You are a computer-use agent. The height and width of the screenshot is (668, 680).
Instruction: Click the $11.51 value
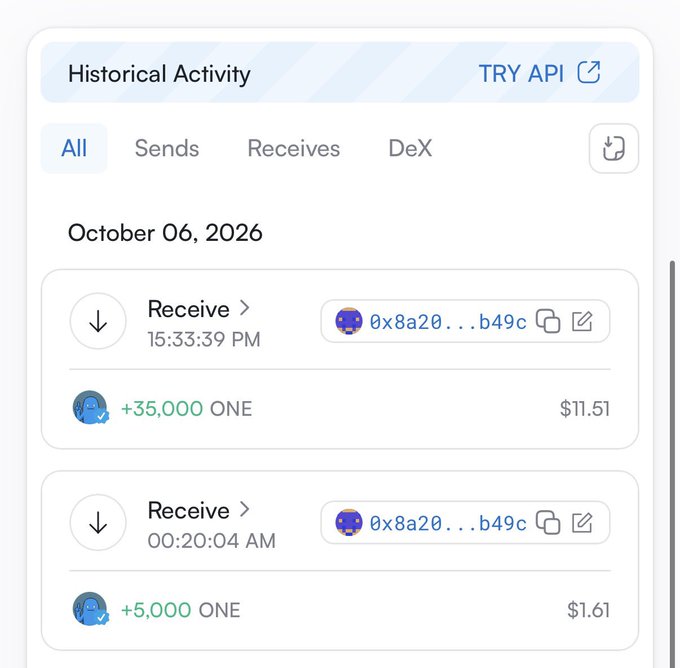pyautogui.click(x=585, y=409)
